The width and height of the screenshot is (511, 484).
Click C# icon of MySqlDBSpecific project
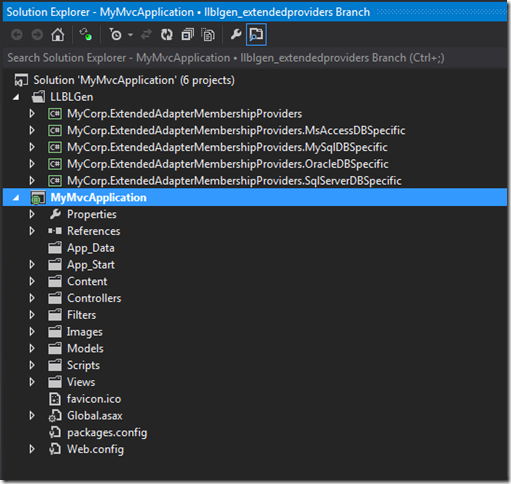[55, 147]
